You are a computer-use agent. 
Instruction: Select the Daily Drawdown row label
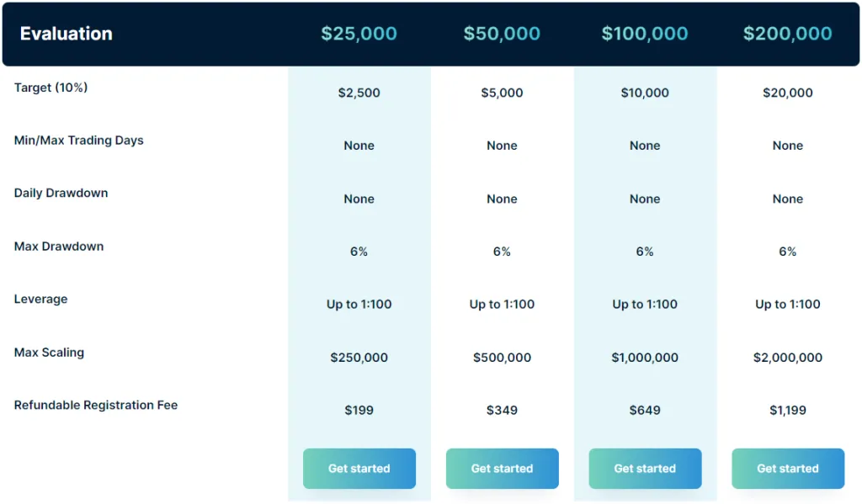[x=61, y=193]
